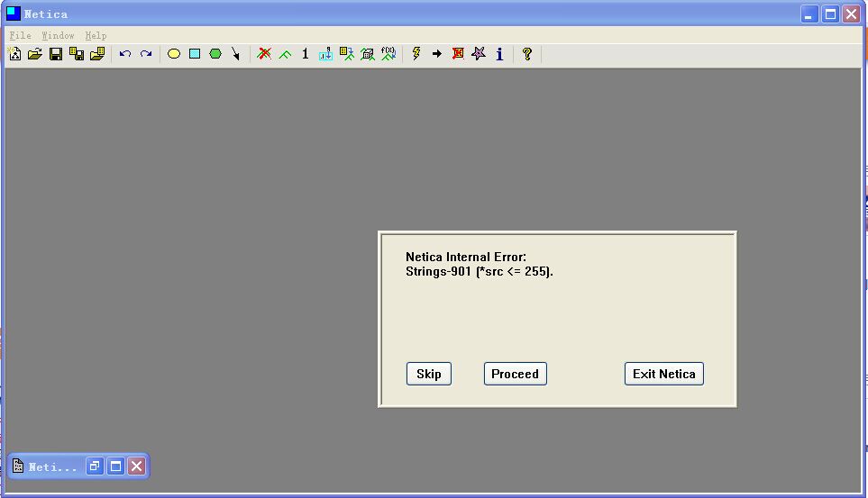The width and height of the screenshot is (868, 498).
Task: Restore the minimized Neti... child window
Action: (95, 466)
